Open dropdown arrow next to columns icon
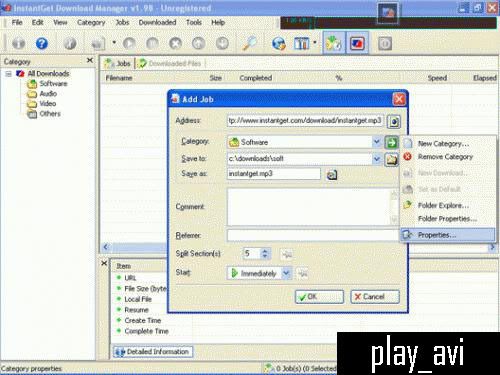The height and width of the screenshot is (375, 500). (x=315, y=43)
